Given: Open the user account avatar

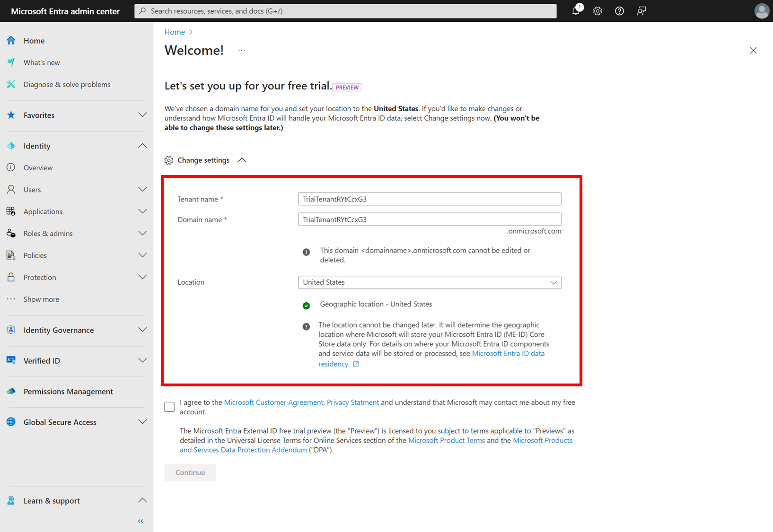Looking at the screenshot, I should point(762,11).
